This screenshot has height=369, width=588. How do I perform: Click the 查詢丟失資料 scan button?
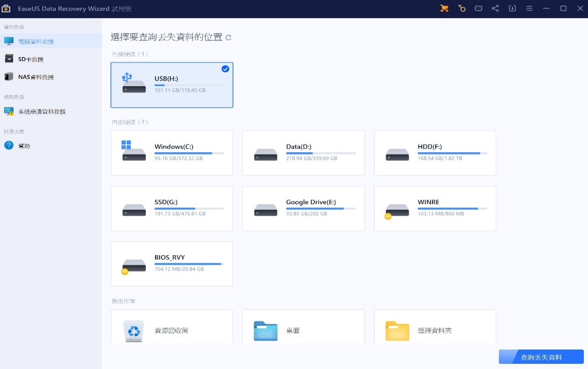[541, 357]
